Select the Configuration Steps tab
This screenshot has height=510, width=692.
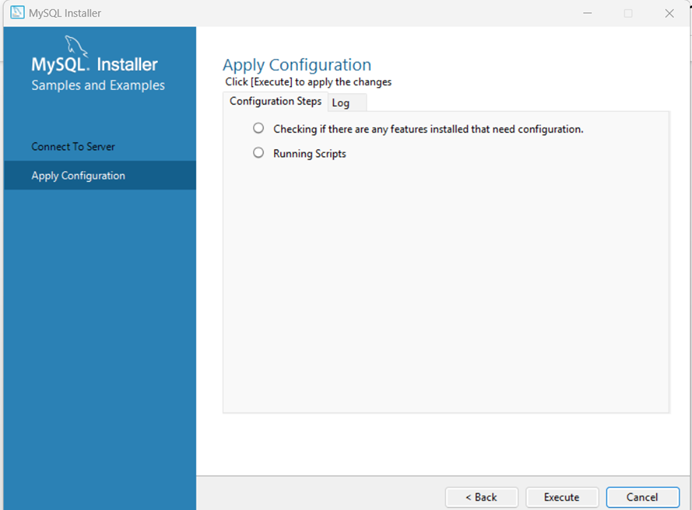tap(275, 101)
